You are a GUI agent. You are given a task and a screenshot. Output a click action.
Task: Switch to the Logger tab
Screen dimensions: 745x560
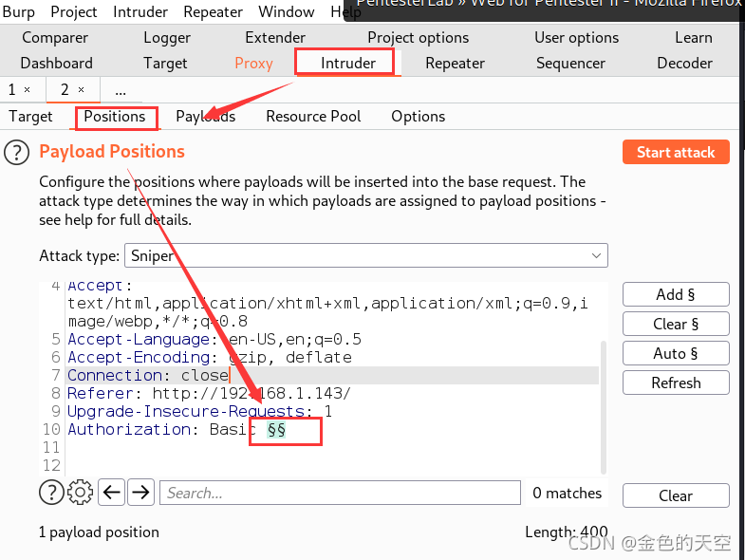pos(167,38)
